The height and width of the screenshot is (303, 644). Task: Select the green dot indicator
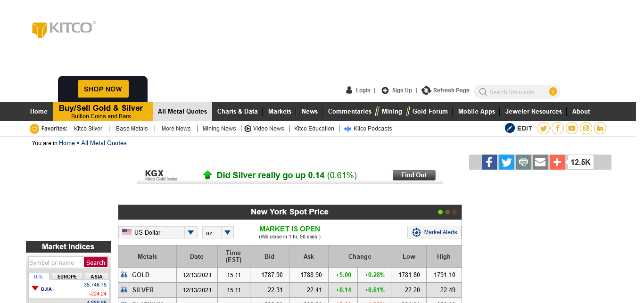point(440,212)
